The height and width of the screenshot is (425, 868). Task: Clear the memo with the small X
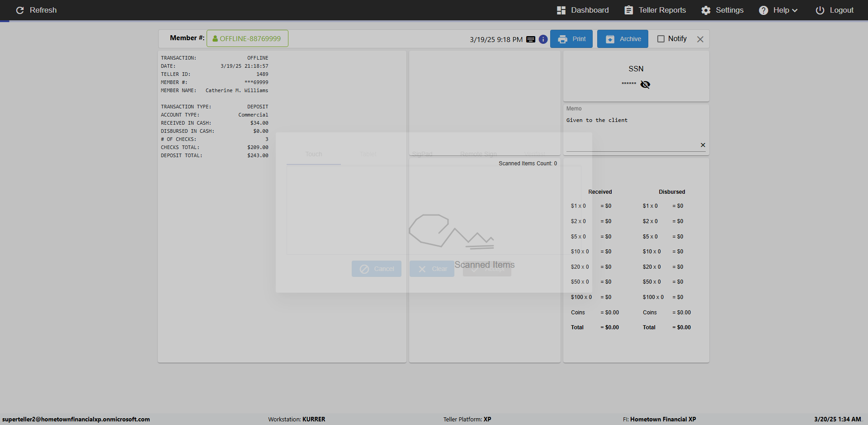point(703,145)
